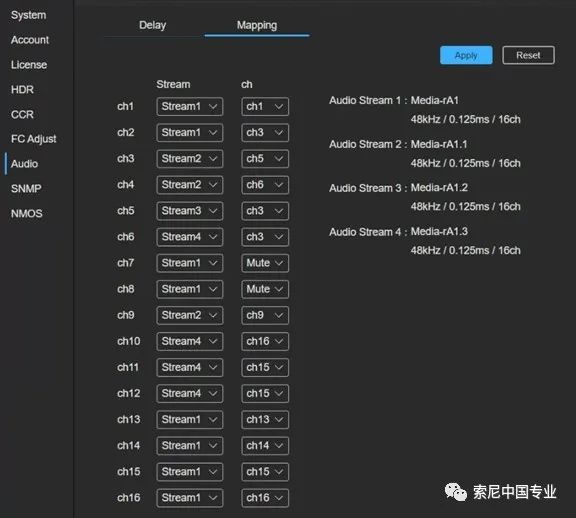Open the License page in sidebar
The image size is (576, 518).
tap(29, 65)
